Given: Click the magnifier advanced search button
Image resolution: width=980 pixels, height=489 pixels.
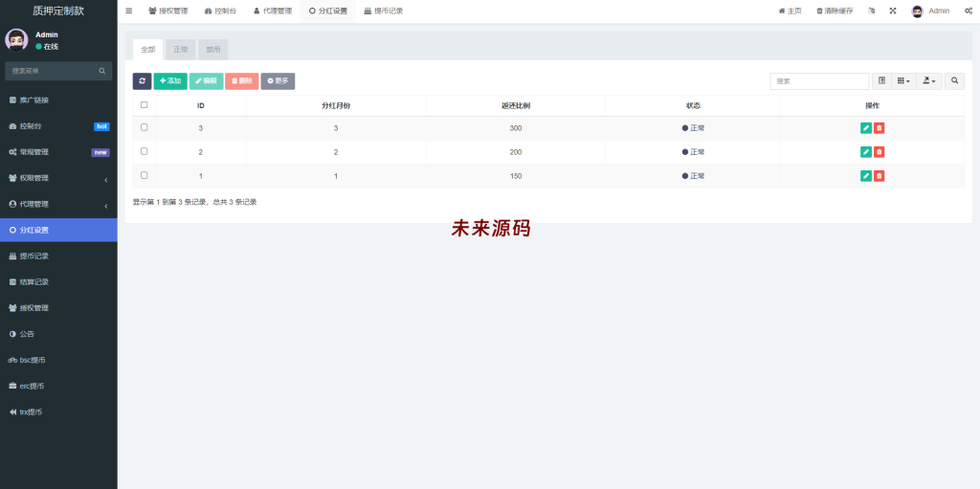Looking at the screenshot, I should tap(954, 81).
